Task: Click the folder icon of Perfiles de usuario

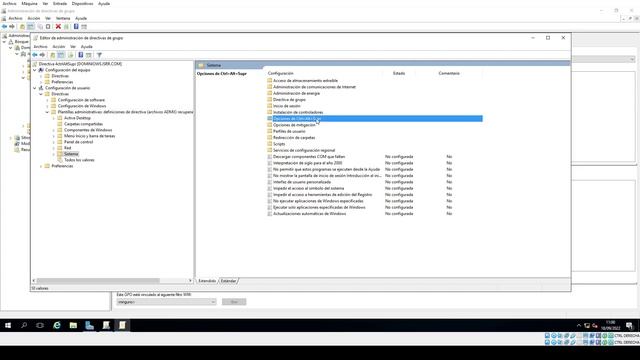Action: (x=269, y=131)
